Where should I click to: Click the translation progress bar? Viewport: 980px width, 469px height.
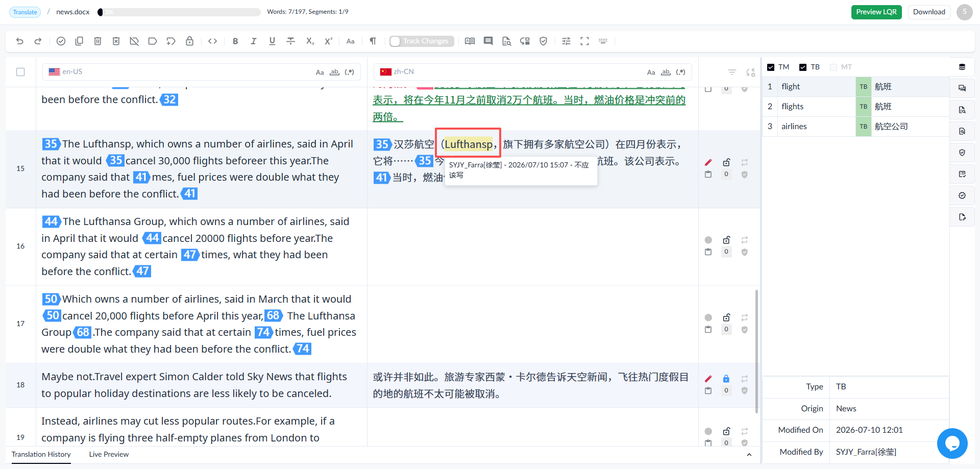pos(179,12)
